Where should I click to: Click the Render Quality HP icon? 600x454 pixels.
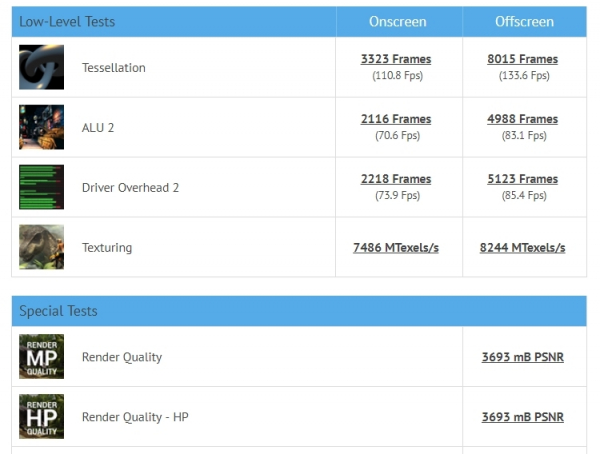(41, 416)
